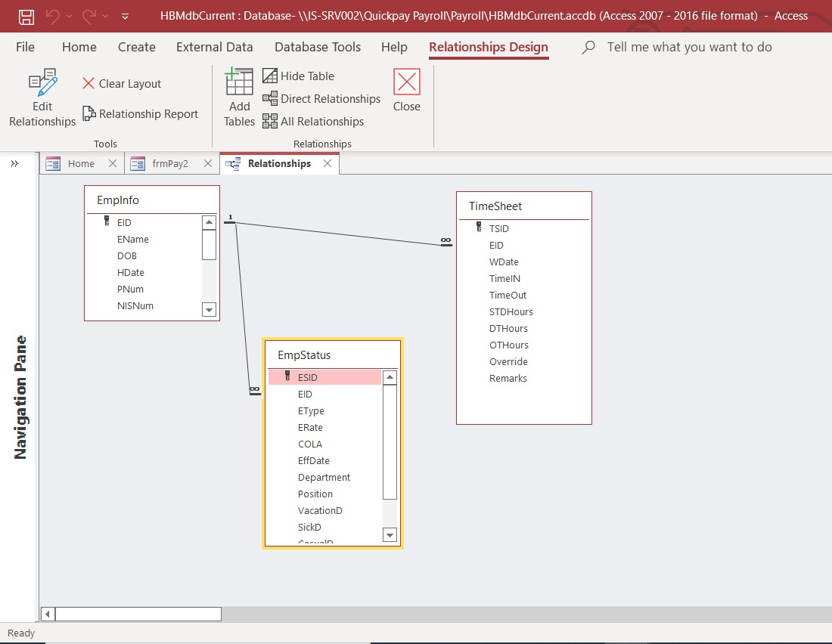Select the NISNum field in EmpInfo
The width and height of the screenshot is (832, 644).
(x=135, y=305)
